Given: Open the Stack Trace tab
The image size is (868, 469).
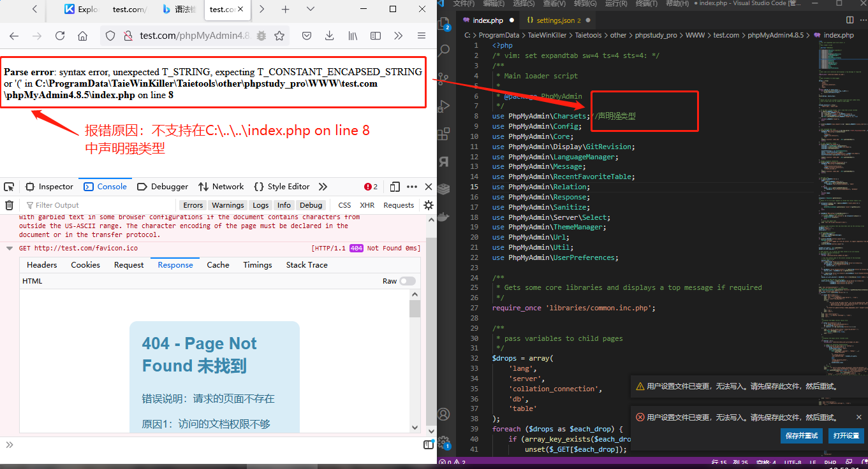Looking at the screenshot, I should click(307, 265).
